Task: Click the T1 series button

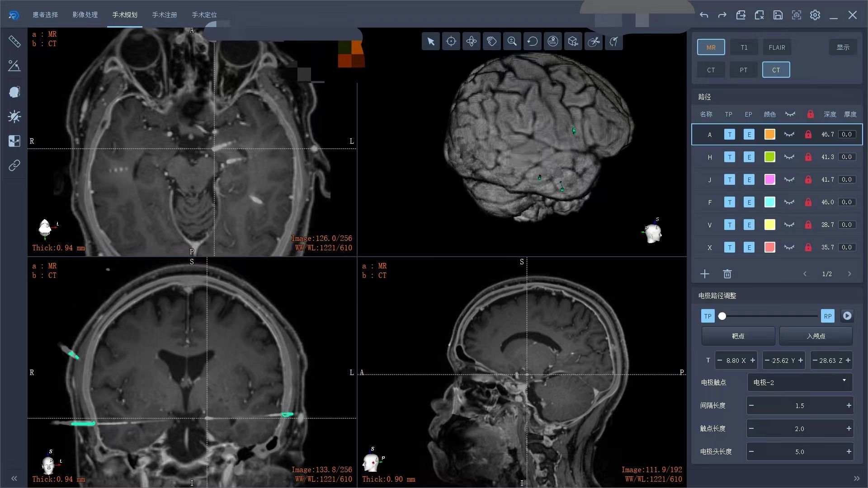Action: pos(744,47)
